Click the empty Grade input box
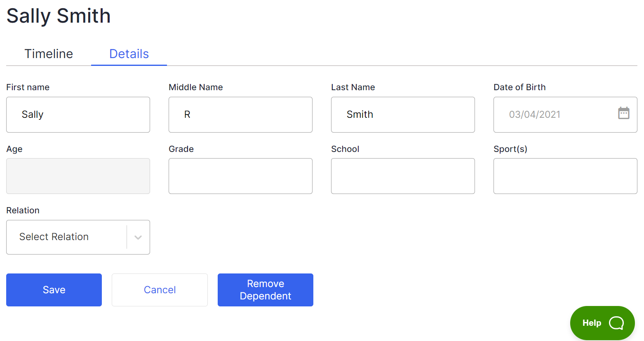The image size is (644, 341). pos(240,176)
